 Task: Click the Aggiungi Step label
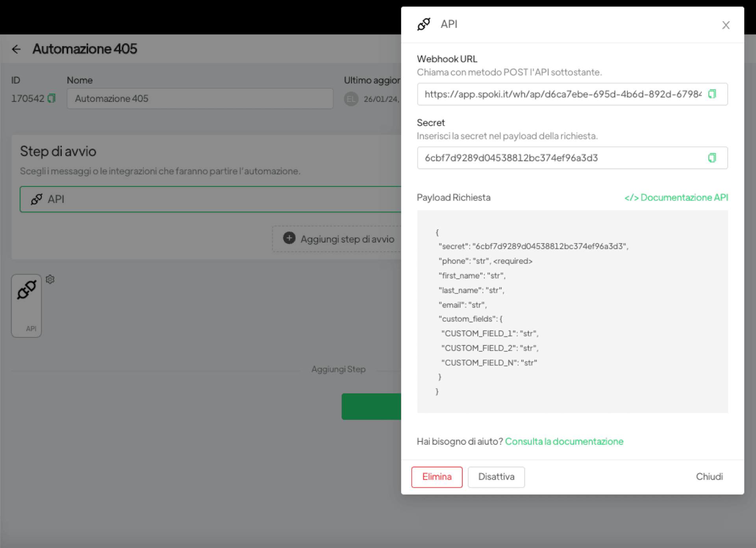click(339, 369)
